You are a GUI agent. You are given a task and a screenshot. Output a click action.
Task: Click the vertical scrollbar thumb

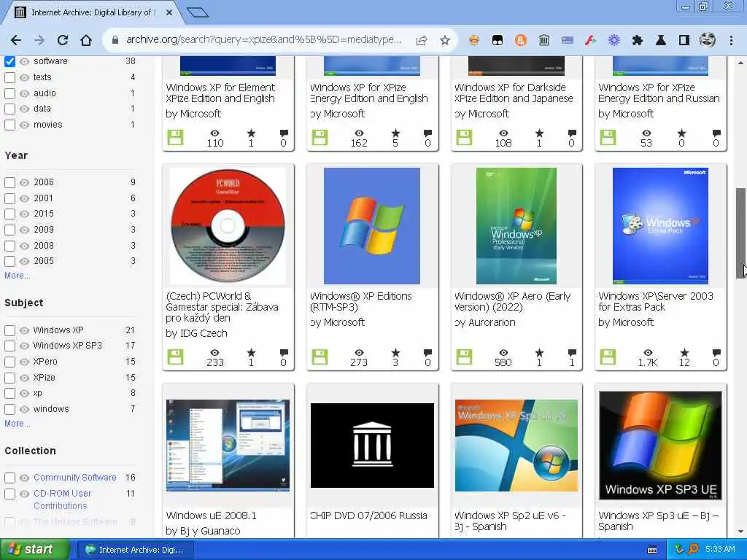[x=741, y=233]
